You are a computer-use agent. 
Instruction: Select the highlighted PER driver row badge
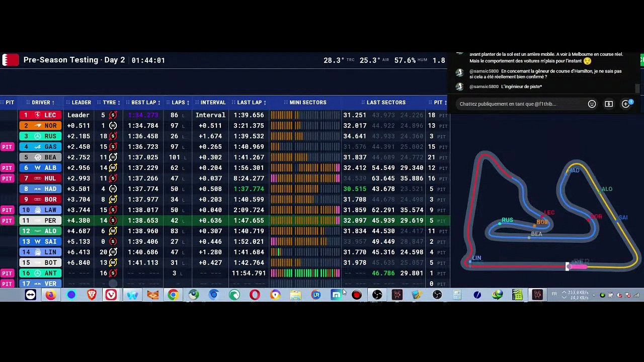pyautogui.click(x=40, y=221)
